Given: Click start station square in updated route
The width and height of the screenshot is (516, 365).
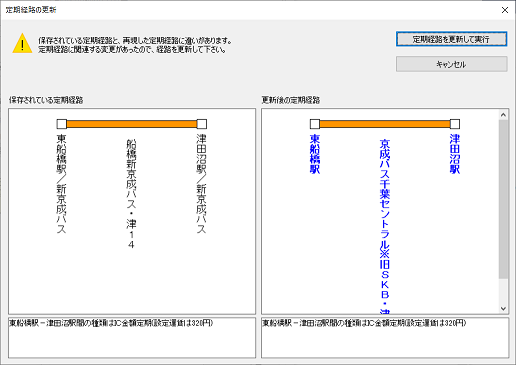Looking at the screenshot, I should [315, 124].
